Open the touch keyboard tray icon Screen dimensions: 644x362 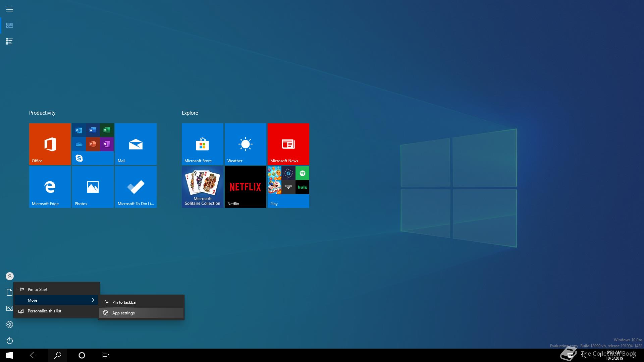coord(597,355)
